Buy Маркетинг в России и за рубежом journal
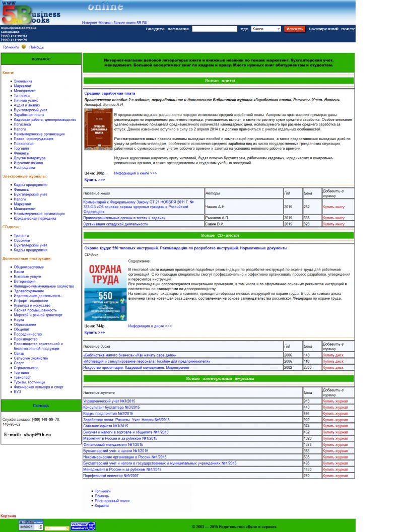 [335, 438]
